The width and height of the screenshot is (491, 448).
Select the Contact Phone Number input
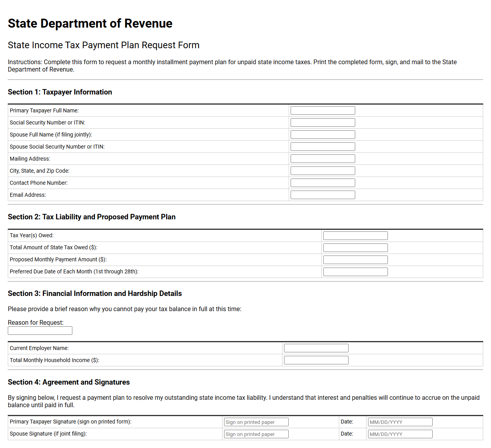point(323,183)
